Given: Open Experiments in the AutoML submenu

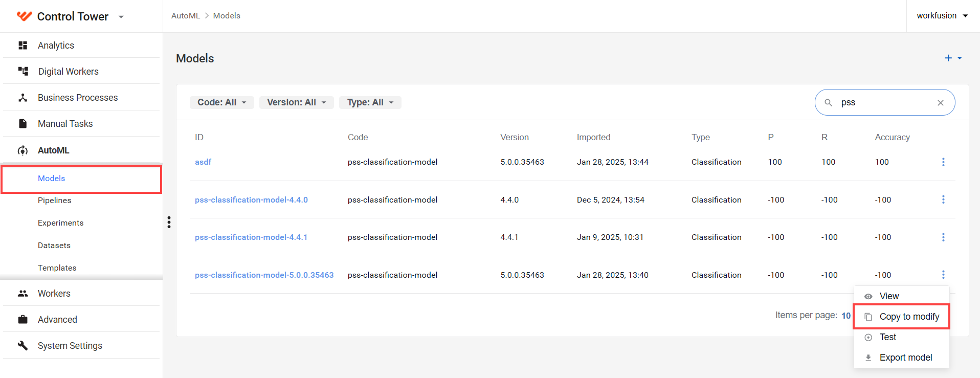Looking at the screenshot, I should coord(61,223).
